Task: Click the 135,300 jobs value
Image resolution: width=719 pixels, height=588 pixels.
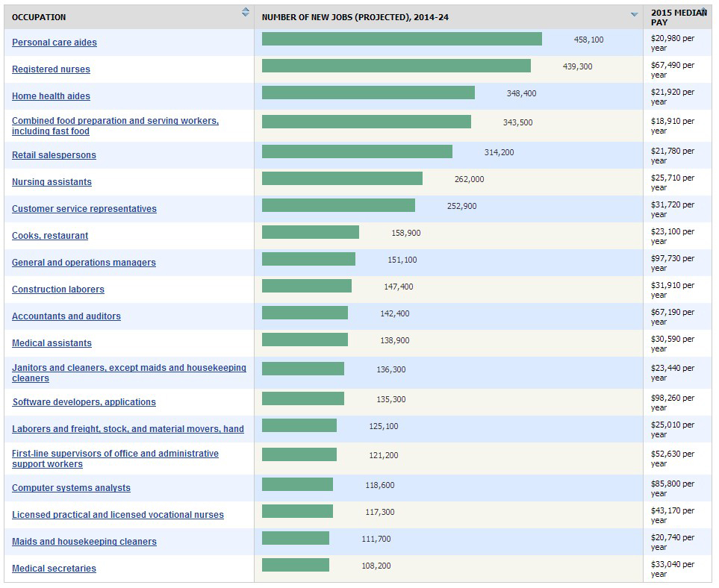Action: click(x=391, y=399)
